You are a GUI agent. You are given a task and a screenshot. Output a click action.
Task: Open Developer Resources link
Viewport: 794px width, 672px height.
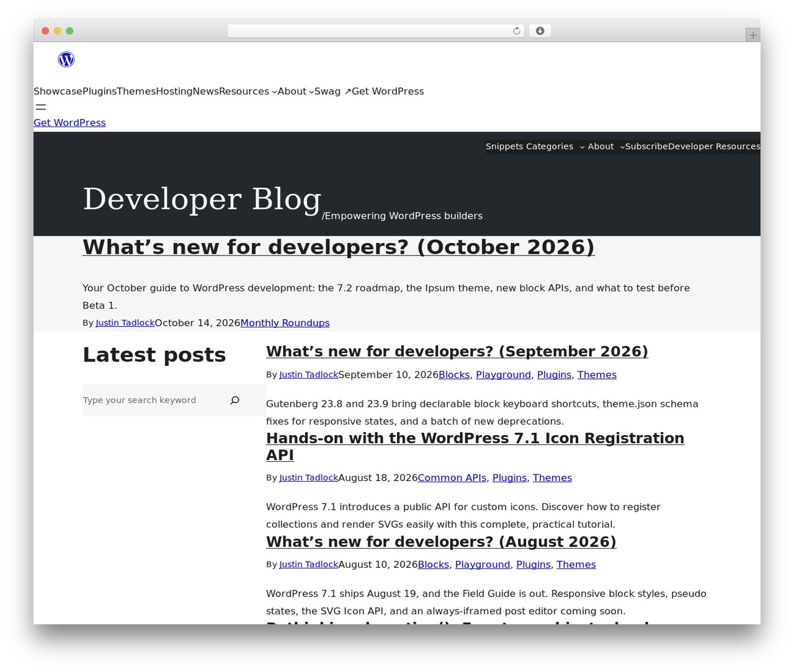pos(714,146)
